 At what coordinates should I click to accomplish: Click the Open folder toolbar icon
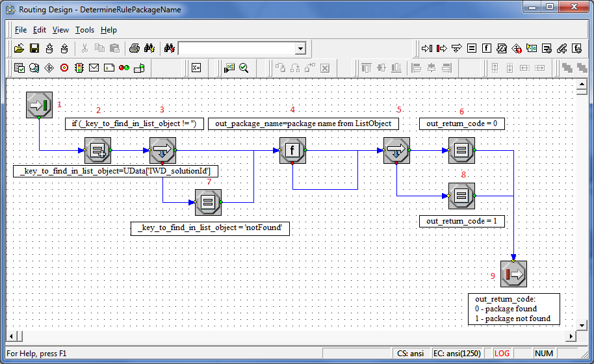19,48
